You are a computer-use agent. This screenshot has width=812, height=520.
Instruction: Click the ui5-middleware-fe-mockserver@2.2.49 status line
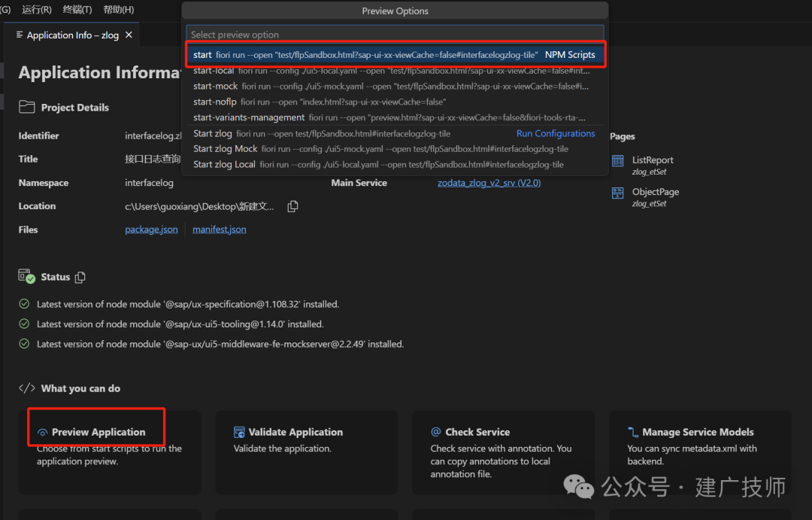220,344
